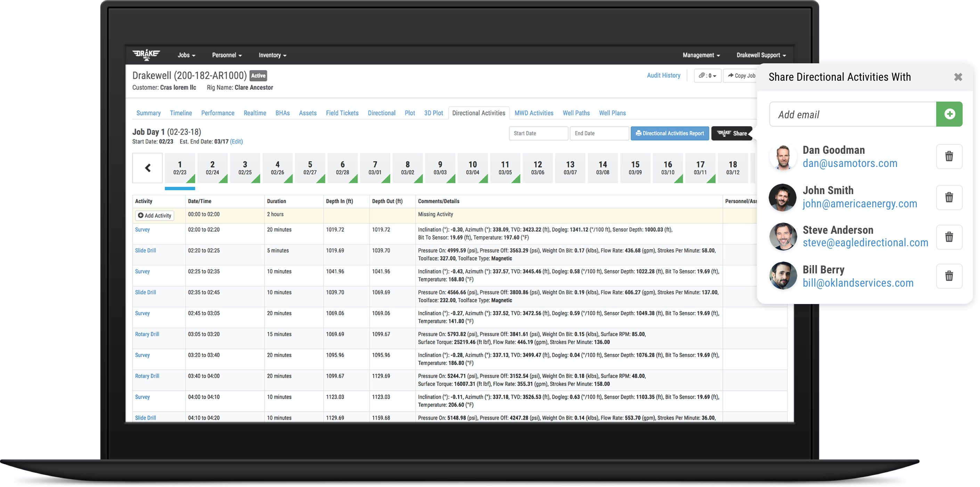Switch to the Summary tab
Screen dimensions: 980x487
pyautogui.click(x=148, y=113)
